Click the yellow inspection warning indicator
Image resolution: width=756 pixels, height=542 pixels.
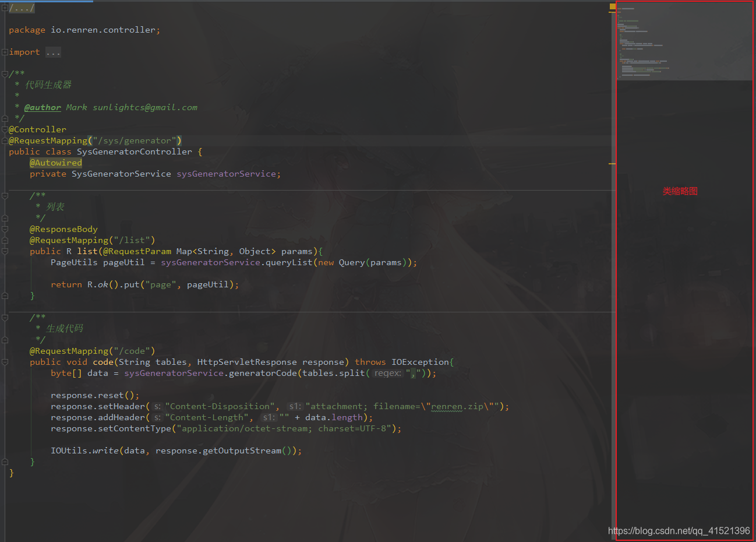pos(613,6)
